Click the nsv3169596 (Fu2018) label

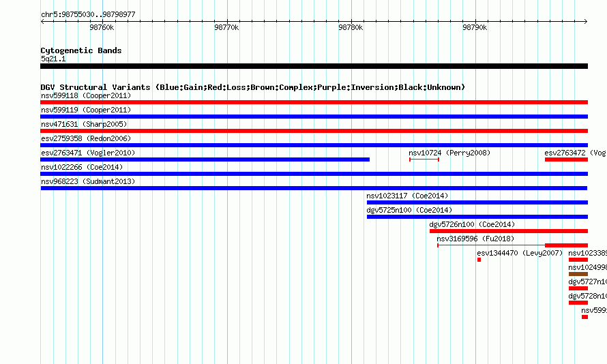click(475, 239)
